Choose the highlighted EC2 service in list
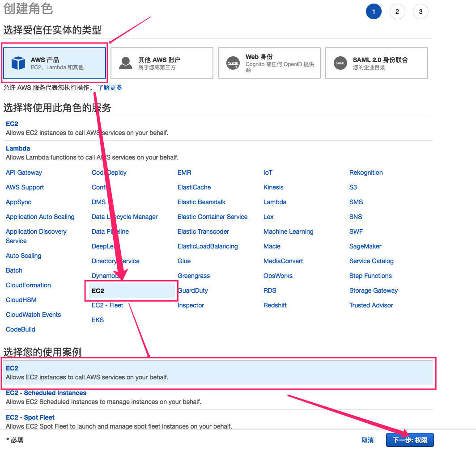 click(98, 290)
